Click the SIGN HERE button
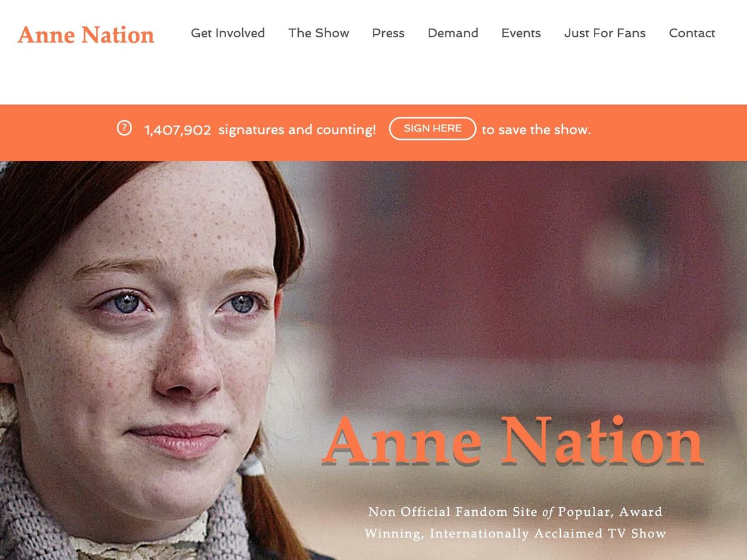This screenshot has width=747, height=560. (x=433, y=129)
